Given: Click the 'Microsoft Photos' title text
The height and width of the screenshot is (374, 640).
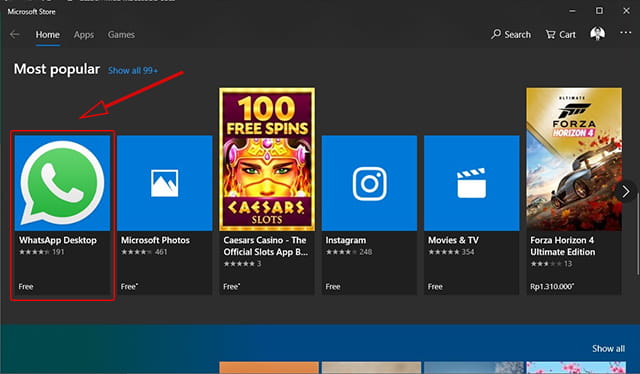Looking at the screenshot, I should point(155,240).
